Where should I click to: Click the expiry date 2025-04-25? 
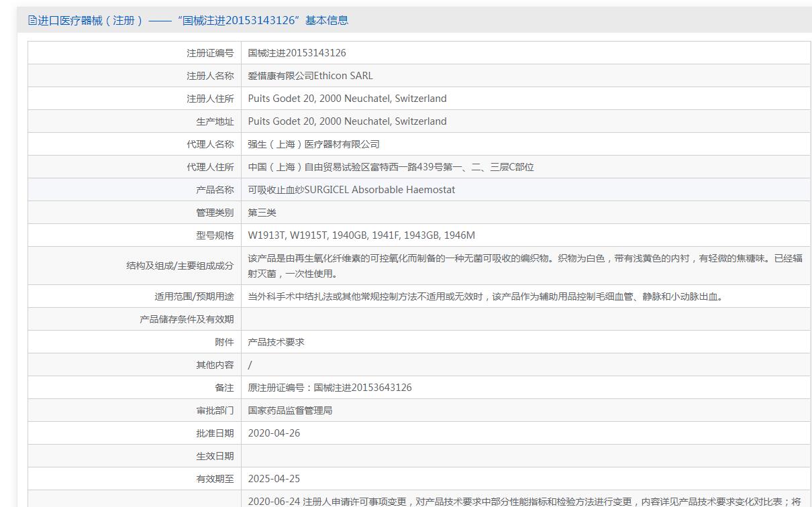[x=274, y=479]
